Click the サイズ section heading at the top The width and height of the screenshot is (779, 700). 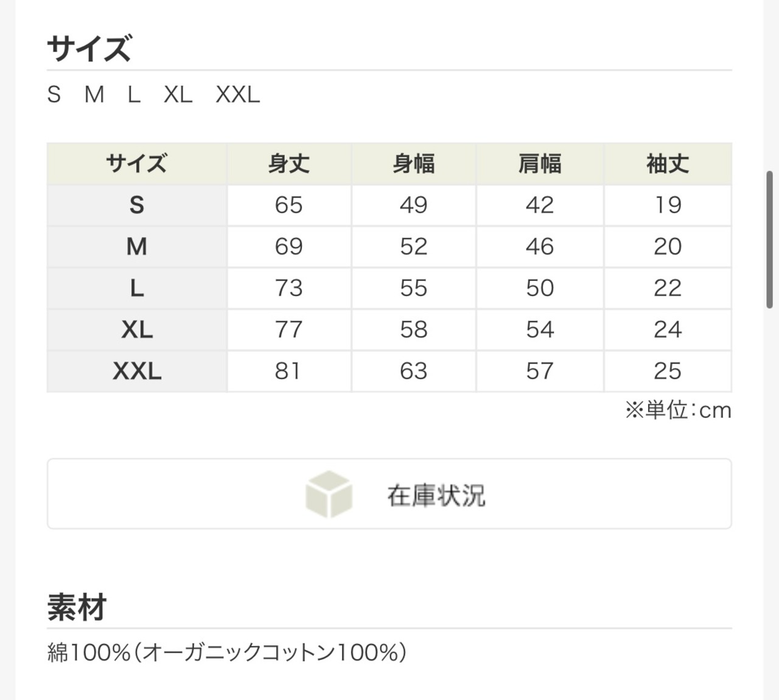tap(89, 48)
